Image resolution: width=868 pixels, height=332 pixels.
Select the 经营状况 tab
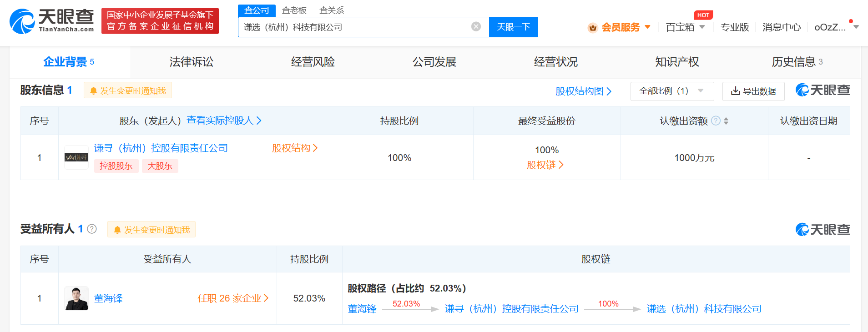[x=555, y=62]
